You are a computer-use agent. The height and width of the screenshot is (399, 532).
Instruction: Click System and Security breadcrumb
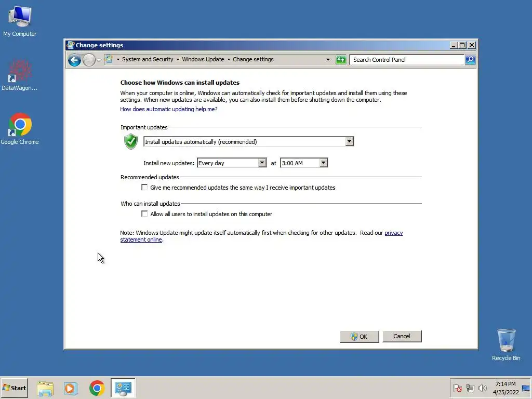pyautogui.click(x=148, y=59)
